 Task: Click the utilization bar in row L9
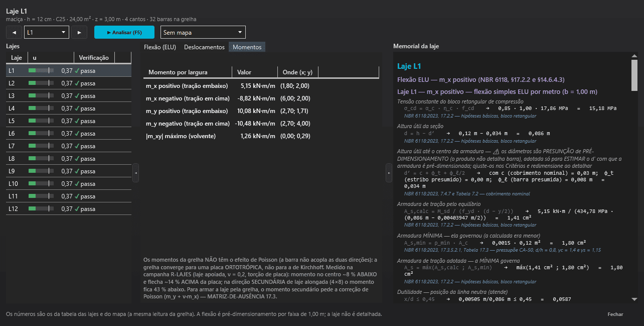pyautogui.click(x=41, y=171)
